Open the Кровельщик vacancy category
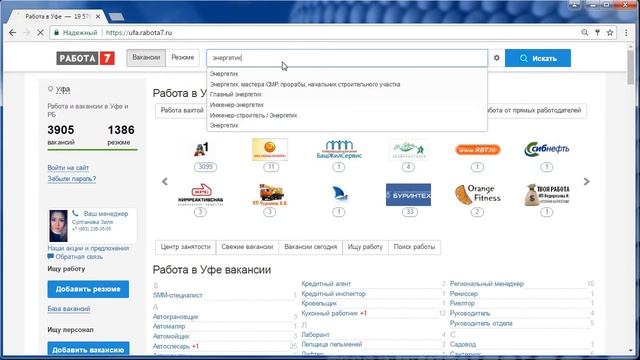The image size is (640, 360). [x=319, y=304]
